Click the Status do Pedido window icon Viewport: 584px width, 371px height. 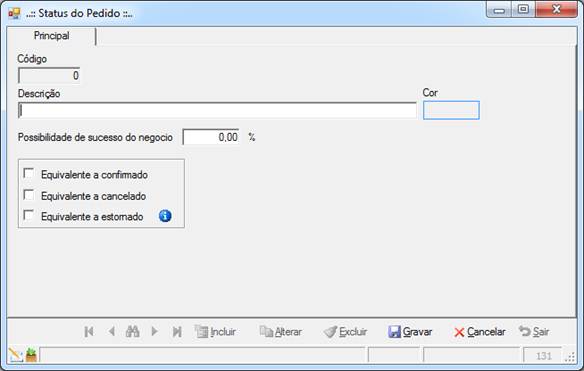(14, 13)
